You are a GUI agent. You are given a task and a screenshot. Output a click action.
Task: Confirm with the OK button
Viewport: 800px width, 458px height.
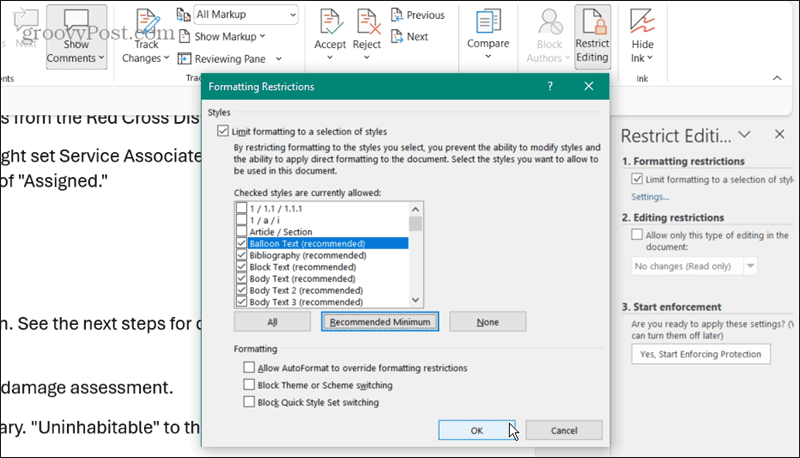[x=477, y=430]
